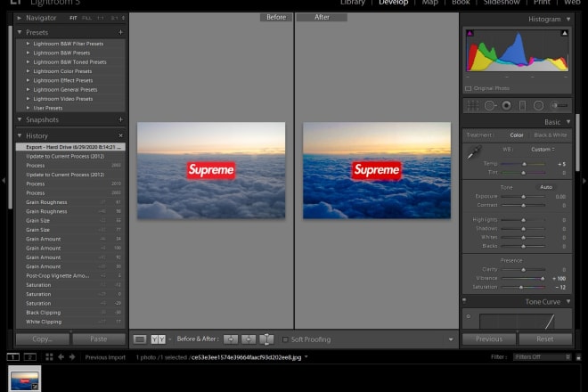Image resolution: width=588 pixels, height=392 pixels.
Task: Clear History with the X icon
Action: tap(120, 135)
